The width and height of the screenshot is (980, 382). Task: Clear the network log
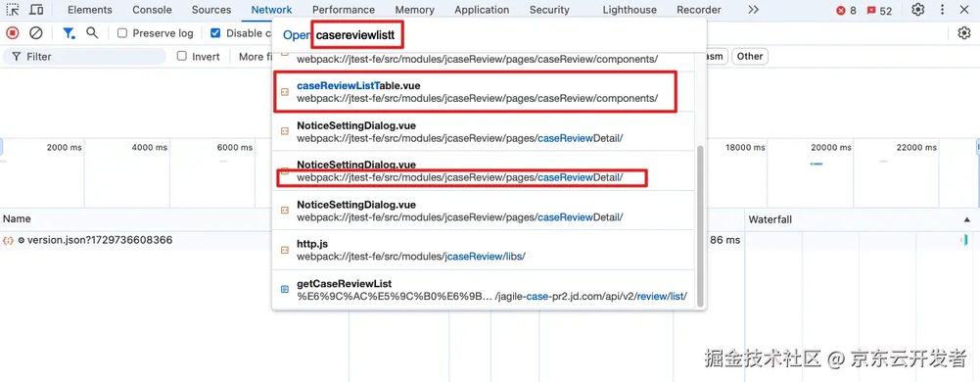[36, 33]
